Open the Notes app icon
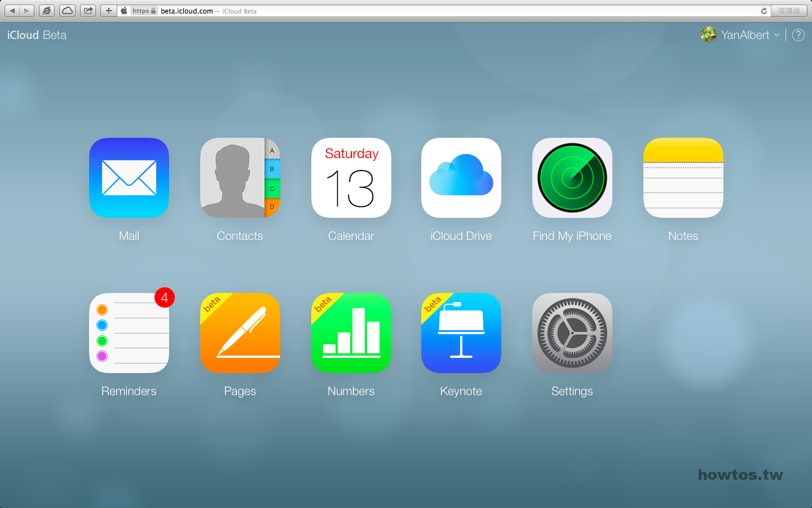Screen dimensions: 812x508 (683, 178)
